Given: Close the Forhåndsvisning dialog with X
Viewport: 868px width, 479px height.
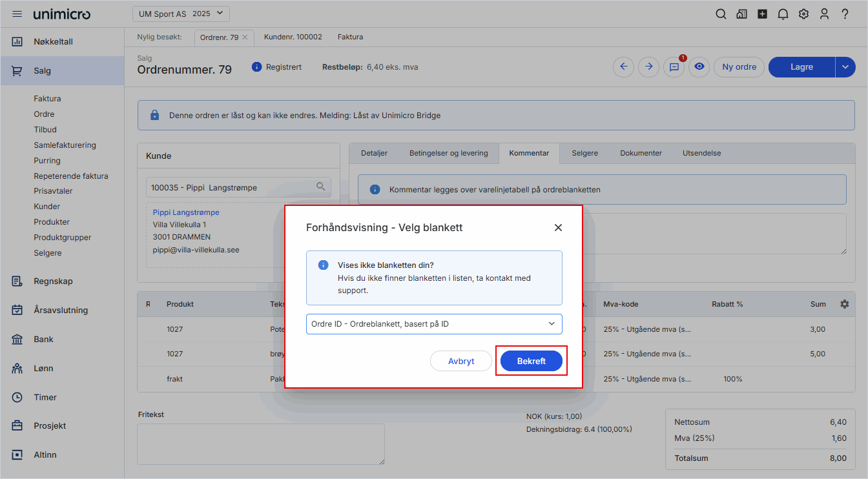Looking at the screenshot, I should 558,228.
